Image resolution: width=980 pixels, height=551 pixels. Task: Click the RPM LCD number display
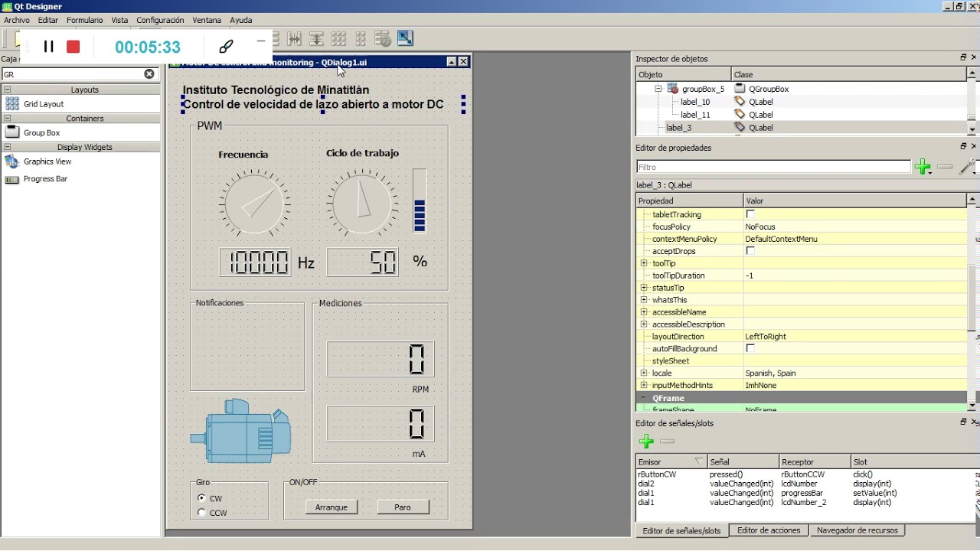(x=381, y=359)
